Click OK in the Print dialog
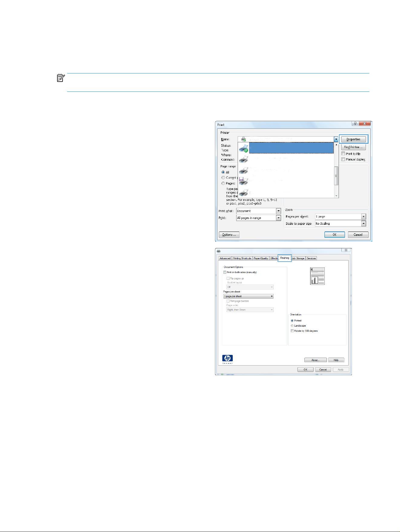This screenshot has width=400, height=532. pos(334,235)
